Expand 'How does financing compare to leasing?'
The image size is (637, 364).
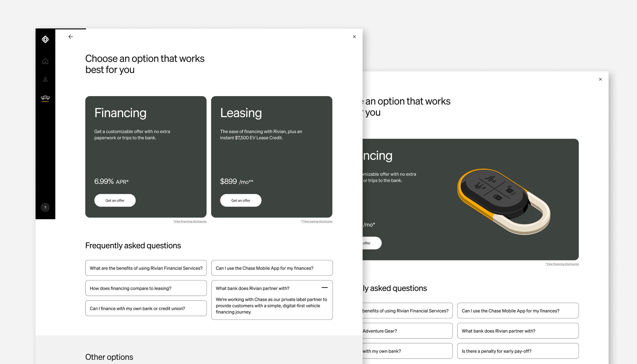(146, 288)
